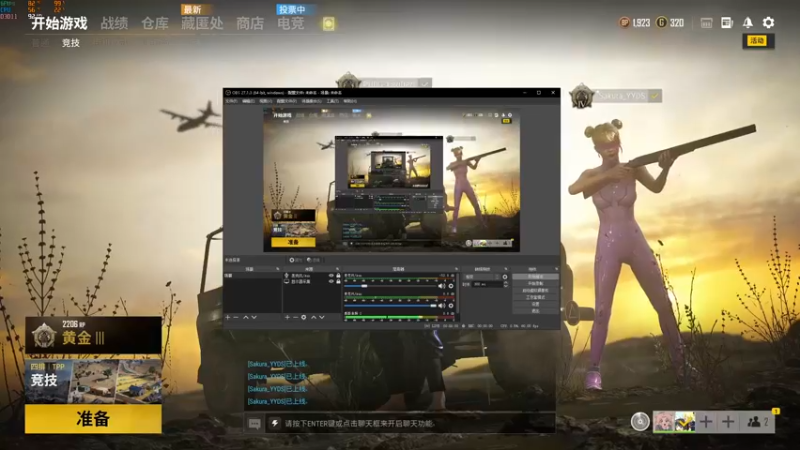Click the chat input field at the bottom
Image resolution: width=800 pixels, height=450 pixels.
410,423
